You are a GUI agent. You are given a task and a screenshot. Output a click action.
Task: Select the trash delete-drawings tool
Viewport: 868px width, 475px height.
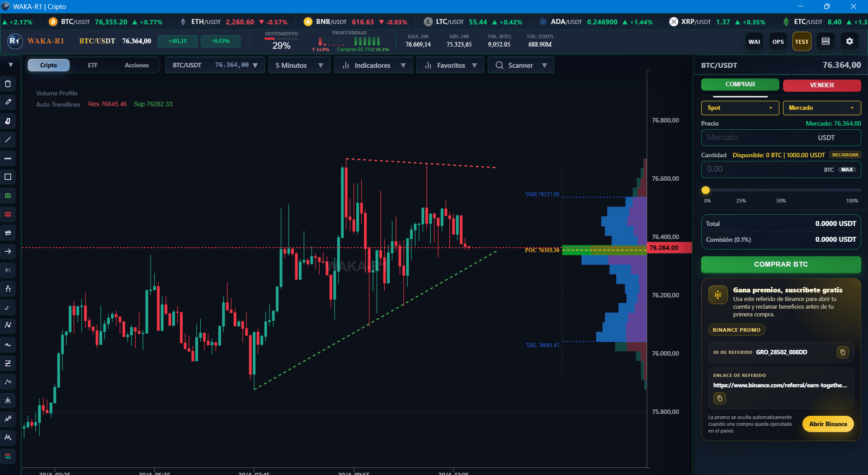8,84
